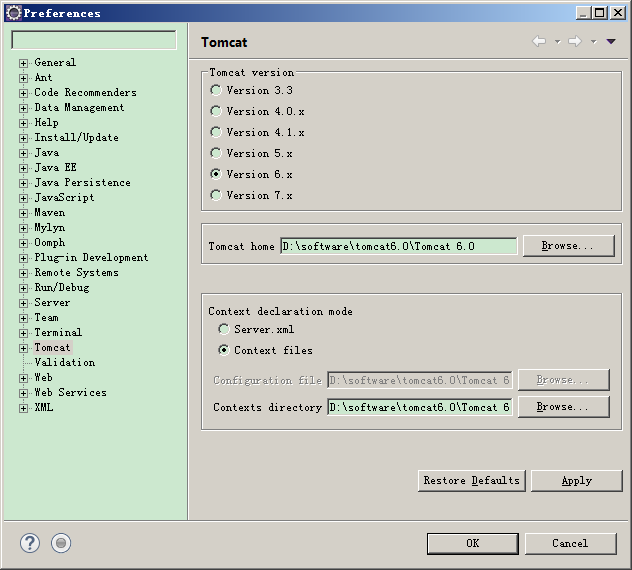Select Oomph preferences category
Screen dimensions: 632x570
[x=50, y=242]
